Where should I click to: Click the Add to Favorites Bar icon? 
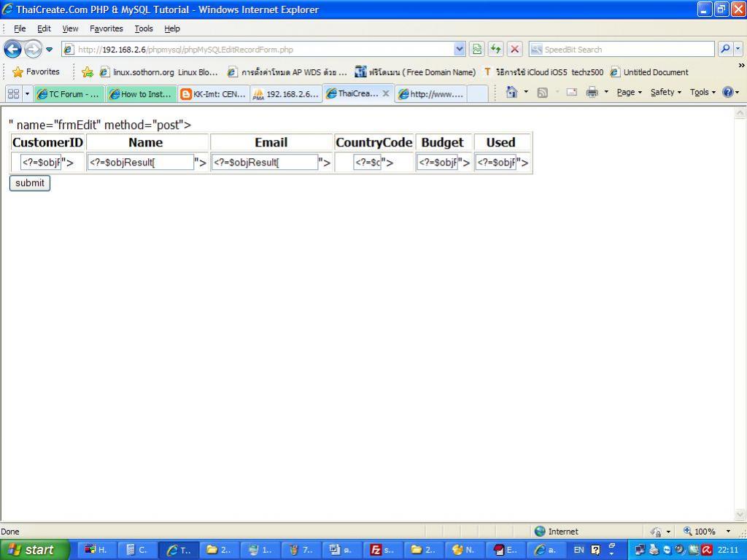[x=88, y=72]
